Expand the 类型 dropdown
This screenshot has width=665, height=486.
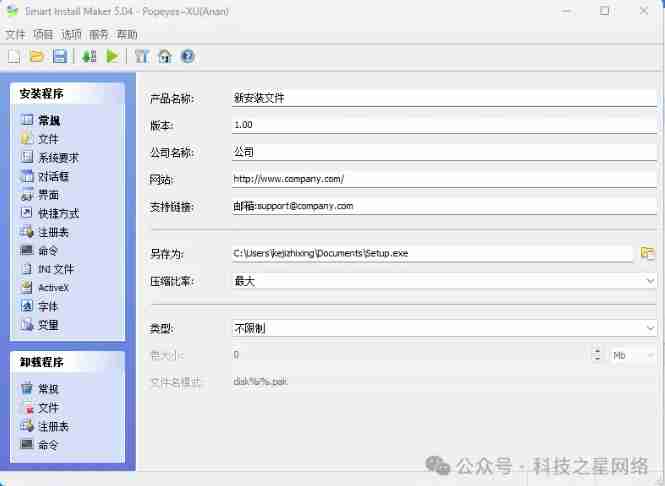tap(650, 328)
